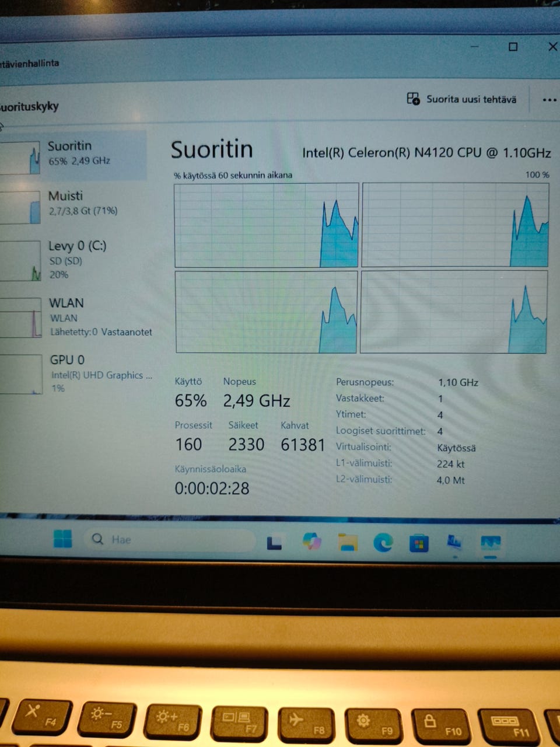Viewport: 560px width, 747px height.
Task: Open File Explorer from the taskbar
Action: click(x=348, y=542)
